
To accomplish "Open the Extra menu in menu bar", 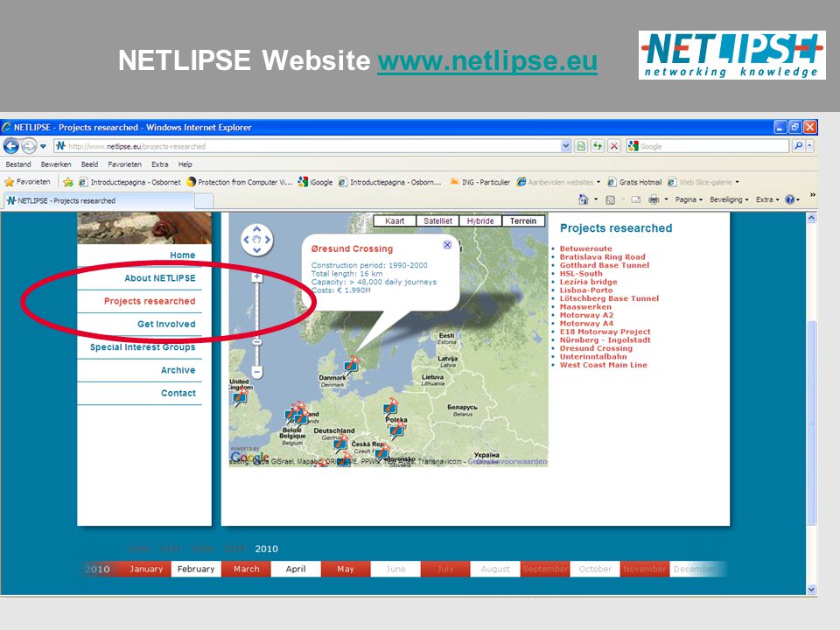I will [159, 164].
